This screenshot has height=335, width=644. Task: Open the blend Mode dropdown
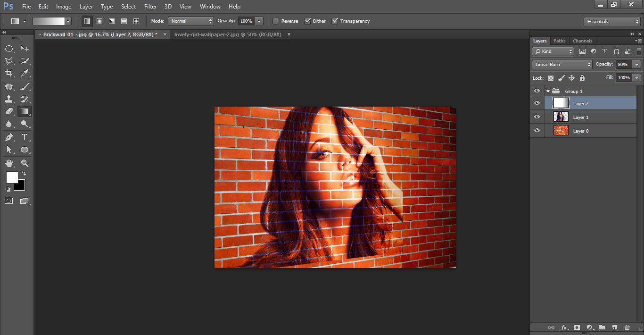click(561, 64)
